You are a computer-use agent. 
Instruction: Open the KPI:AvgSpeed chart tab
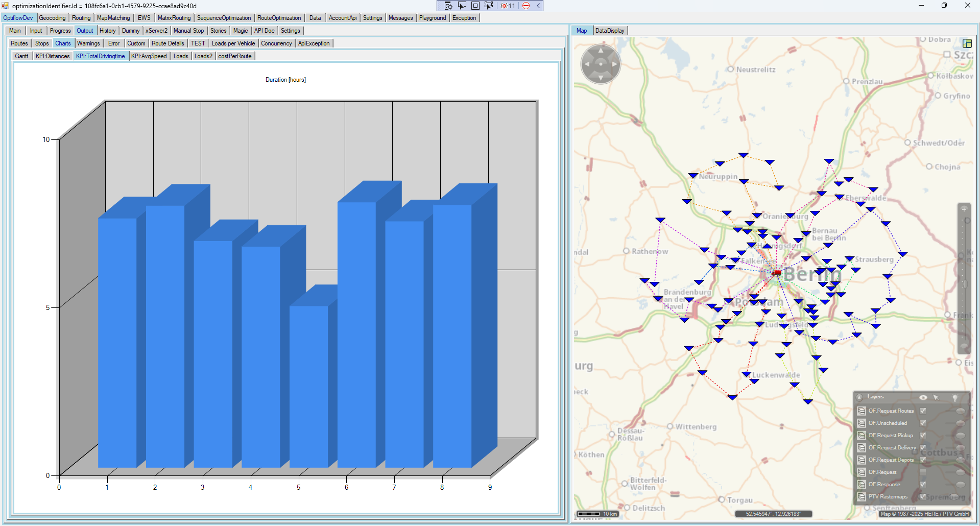tap(149, 56)
